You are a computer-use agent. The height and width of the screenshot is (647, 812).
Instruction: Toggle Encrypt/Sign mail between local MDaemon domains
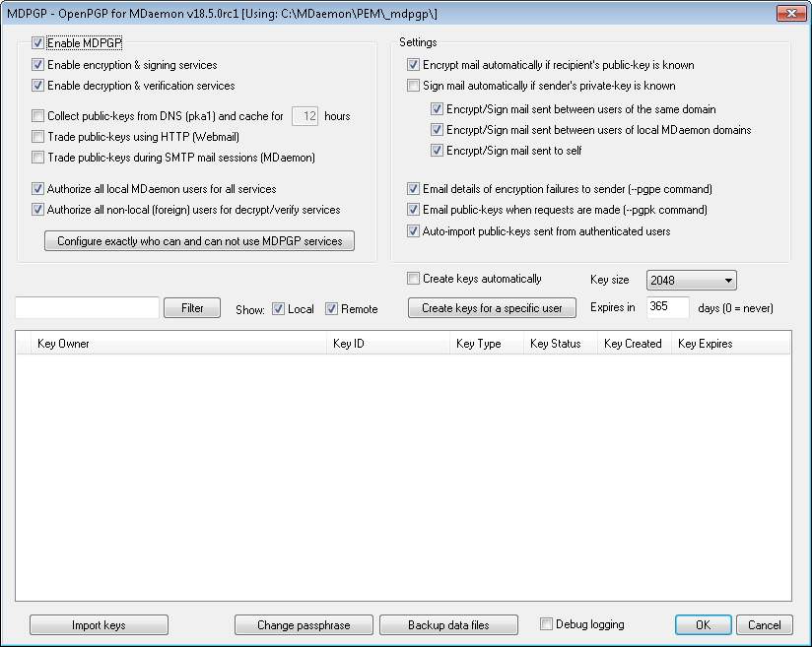click(438, 130)
